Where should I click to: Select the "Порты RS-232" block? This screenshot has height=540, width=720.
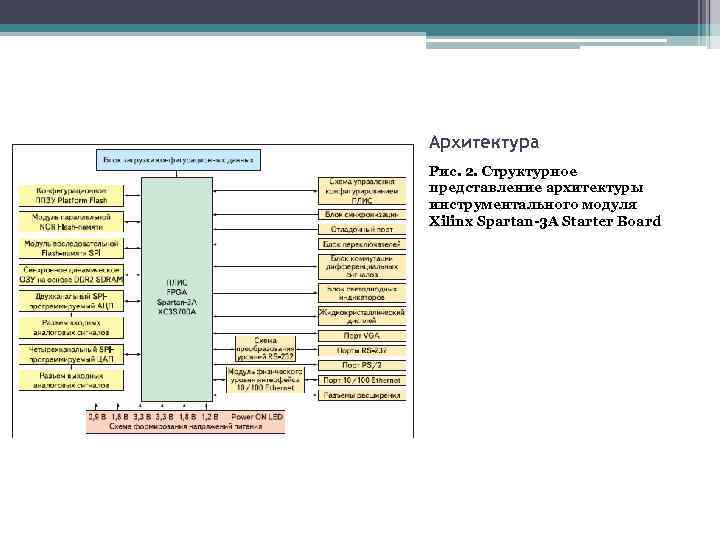pyautogui.click(x=362, y=351)
